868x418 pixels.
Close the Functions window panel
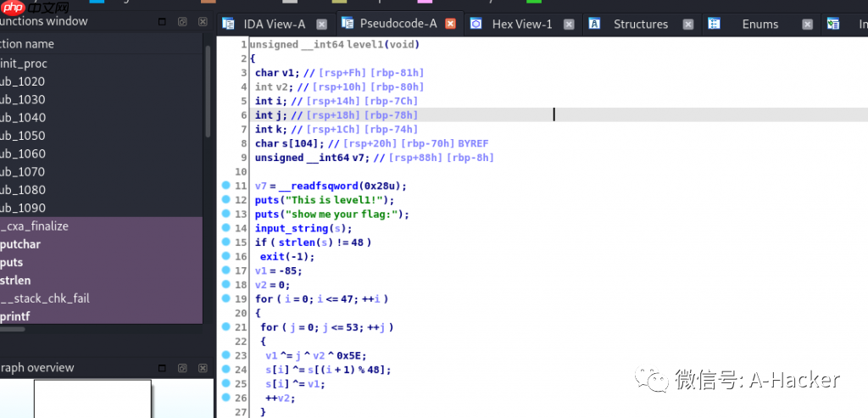pos(203,21)
